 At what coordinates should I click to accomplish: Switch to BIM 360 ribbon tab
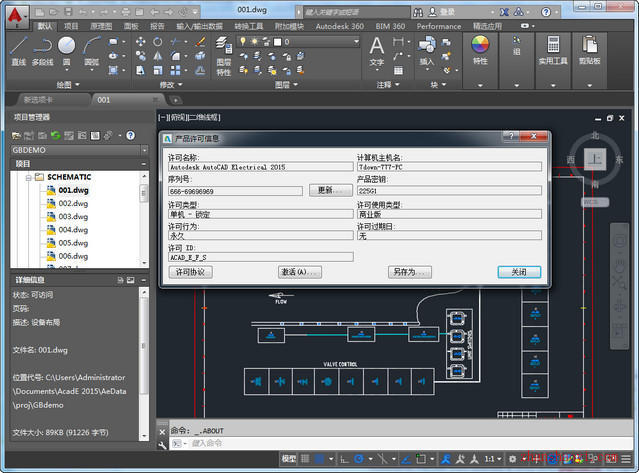coord(390,26)
